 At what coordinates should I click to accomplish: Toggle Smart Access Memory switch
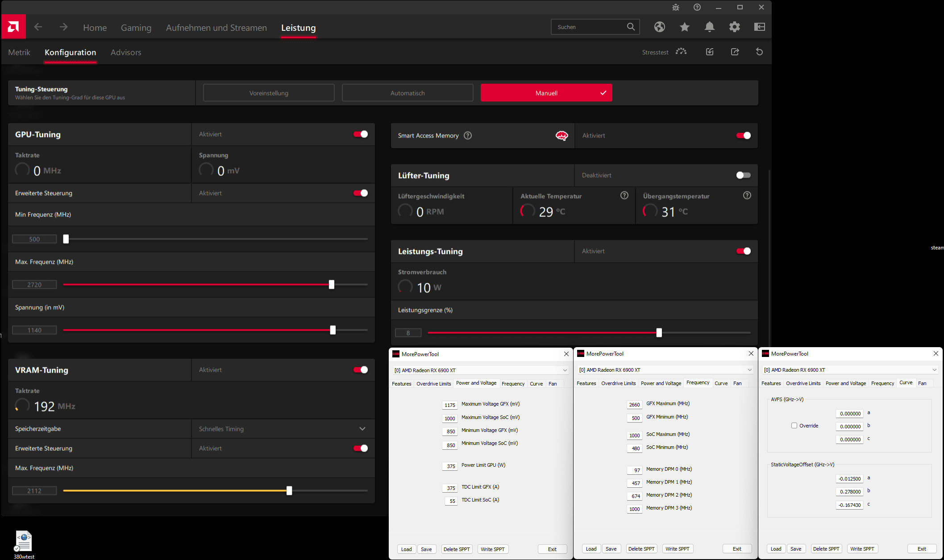[744, 136]
